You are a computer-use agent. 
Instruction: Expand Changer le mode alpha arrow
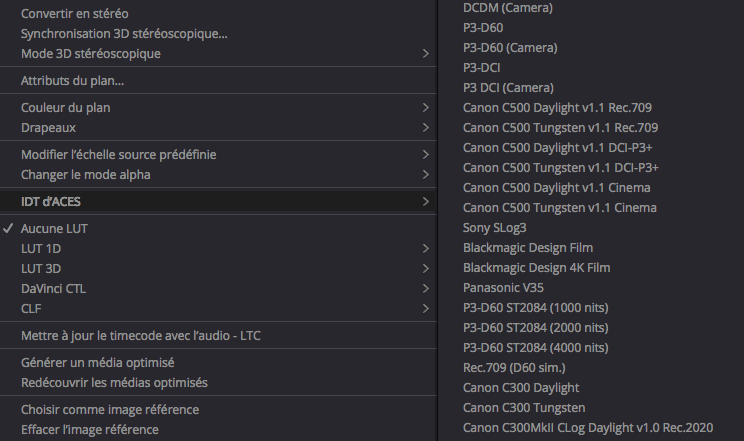(426, 175)
